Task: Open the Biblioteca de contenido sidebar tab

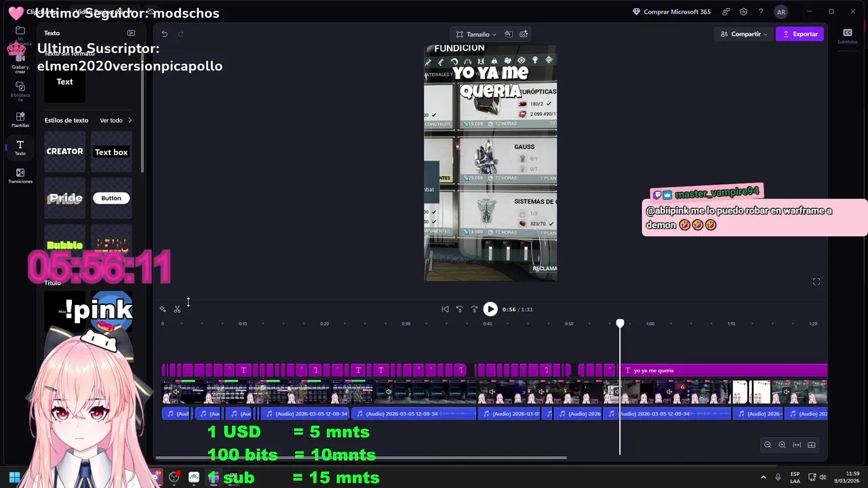Action: point(20,91)
